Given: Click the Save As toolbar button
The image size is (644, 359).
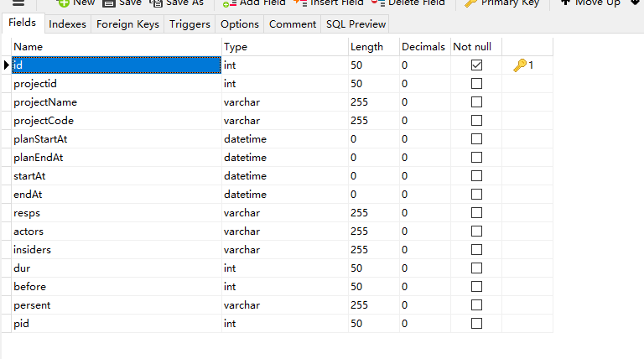Looking at the screenshot, I should 177,3.
